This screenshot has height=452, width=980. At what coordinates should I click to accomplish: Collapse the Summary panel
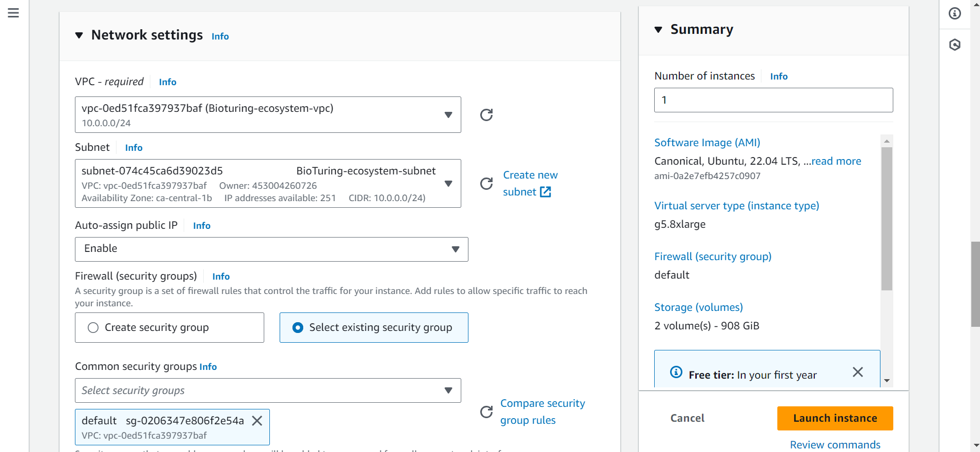(658, 30)
